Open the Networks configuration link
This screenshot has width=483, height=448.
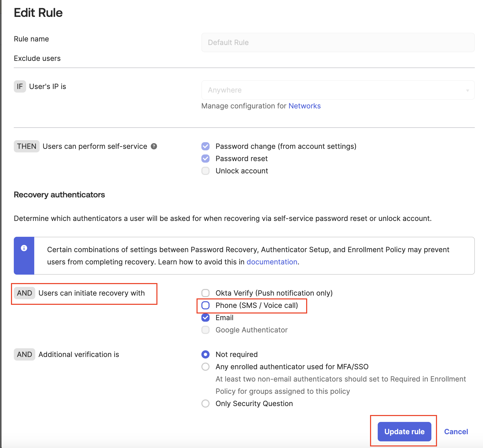(x=305, y=106)
